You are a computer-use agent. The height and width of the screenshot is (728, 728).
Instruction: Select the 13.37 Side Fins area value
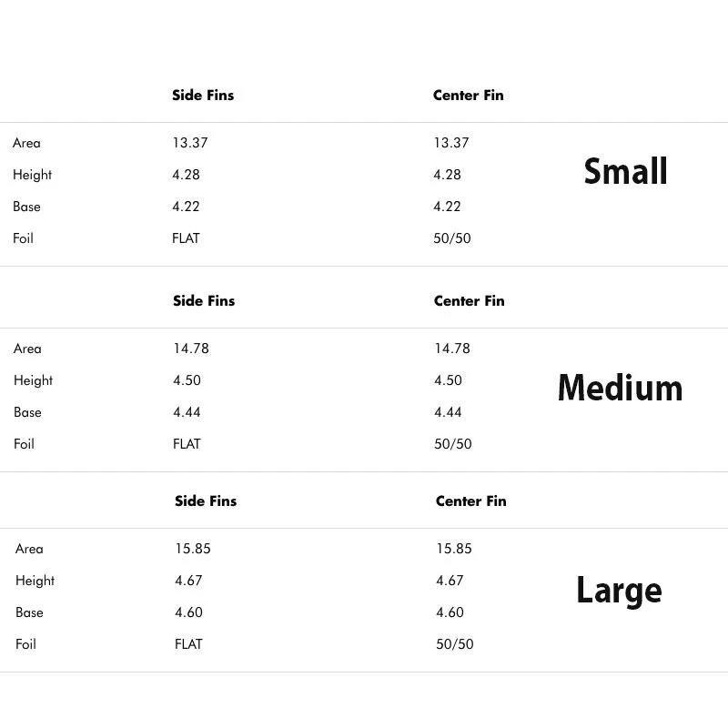(x=189, y=143)
